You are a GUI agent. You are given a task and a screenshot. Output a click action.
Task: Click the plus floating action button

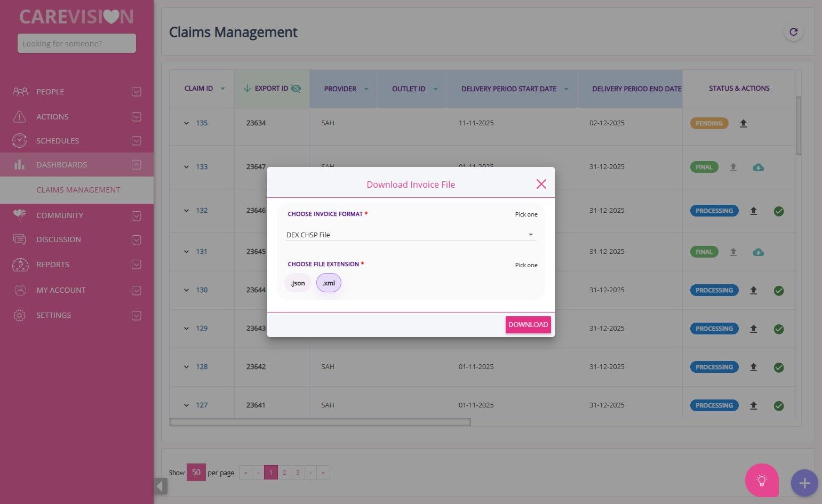click(804, 483)
